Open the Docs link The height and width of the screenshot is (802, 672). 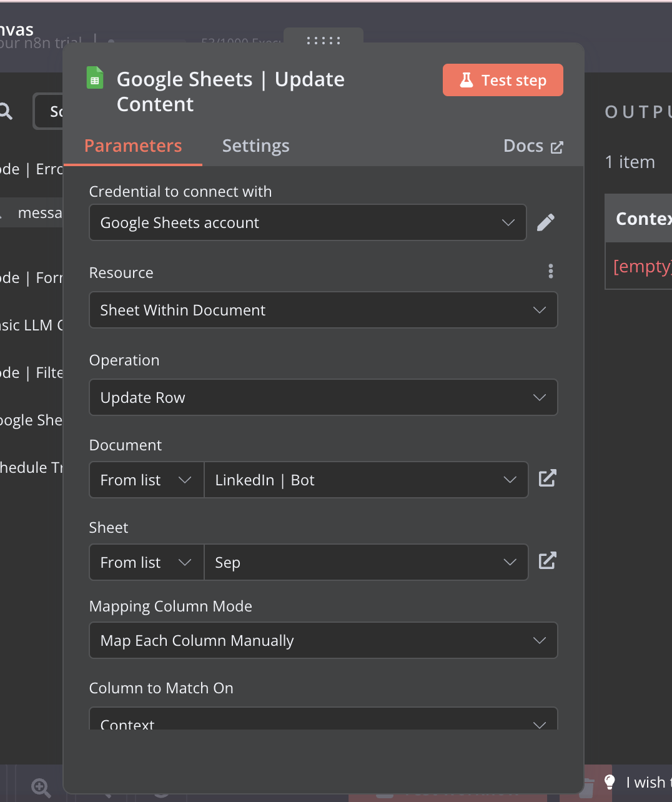(x=533, y=146)
